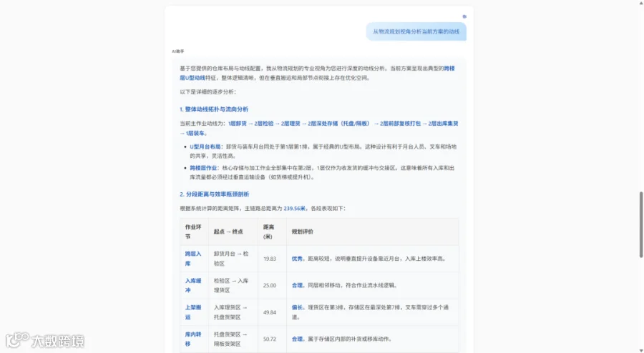The width and height of the screenshot is (644, 353).
Task: Click the distance value '19.83'
Action: [x=270, y=259]
